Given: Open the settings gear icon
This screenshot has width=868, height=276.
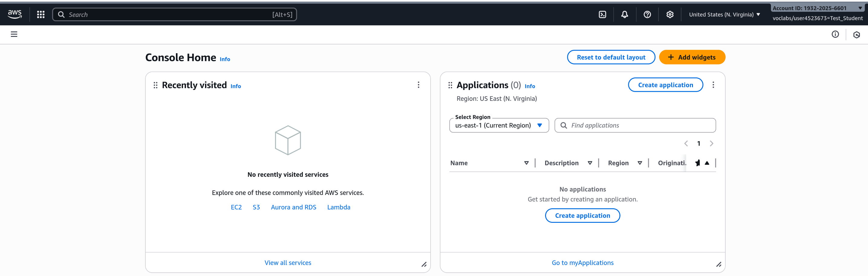Looking at the screenshot, I should [x=670, y=15].
